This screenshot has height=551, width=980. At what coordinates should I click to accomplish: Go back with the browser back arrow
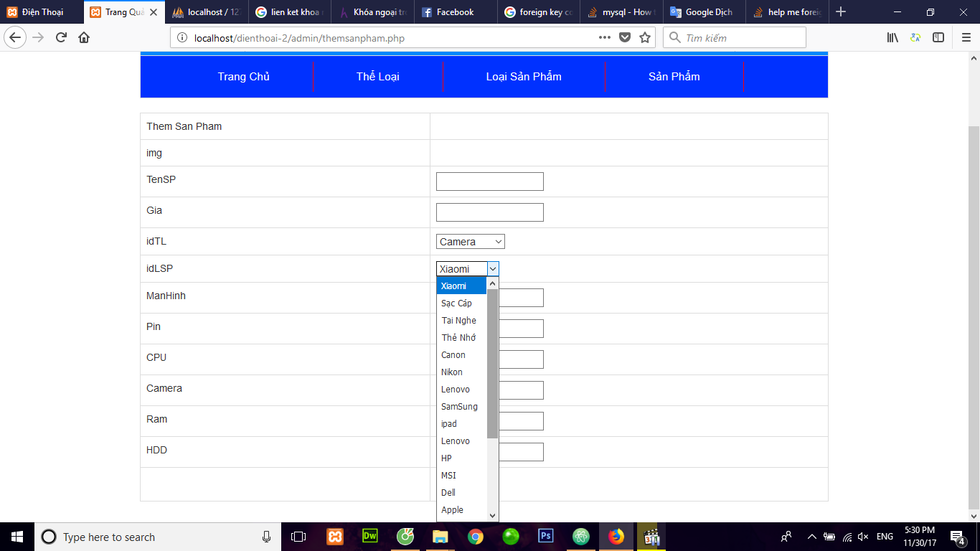[15, 37]
